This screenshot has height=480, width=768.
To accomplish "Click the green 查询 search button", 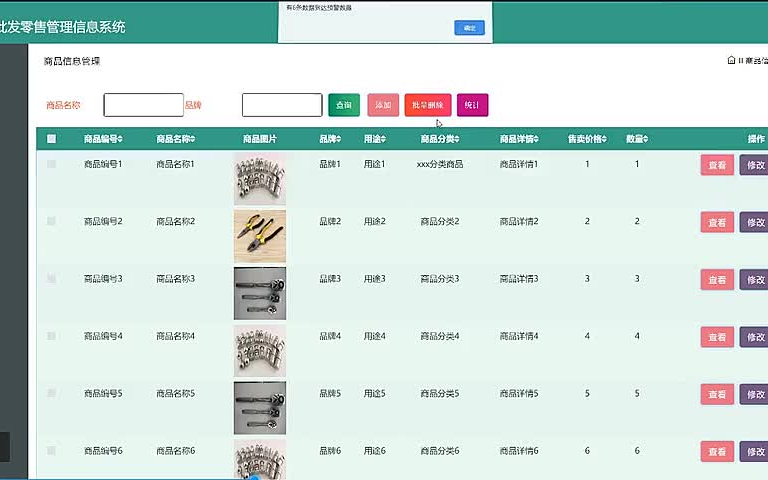I will [344, 105].
